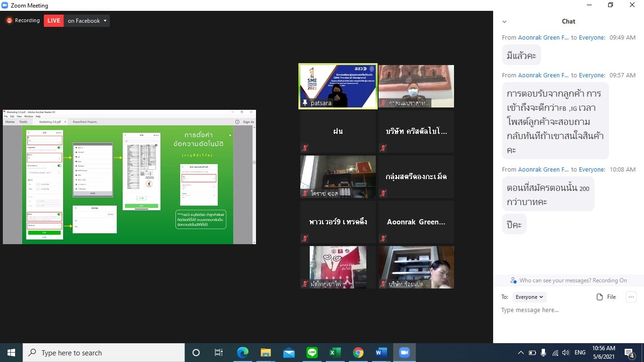Screen dimensions: 644x362
Task: Collapse the Chat panel using the chevron
Action: tap(504, 22)
